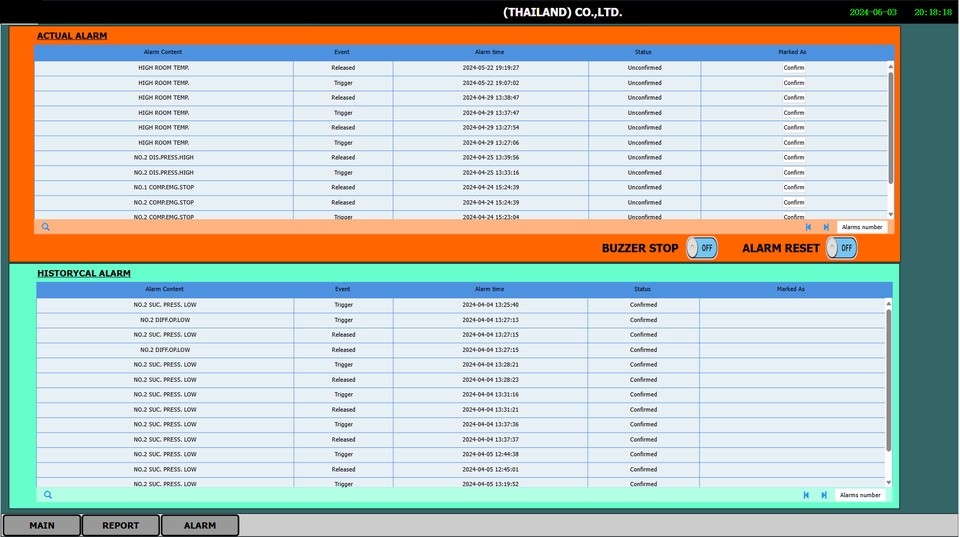Image resolution: width=960 pixels, height=537 pixels.
Task: Click scroll down arrow in Actual Alarm
Action: [x=890, y=214]
